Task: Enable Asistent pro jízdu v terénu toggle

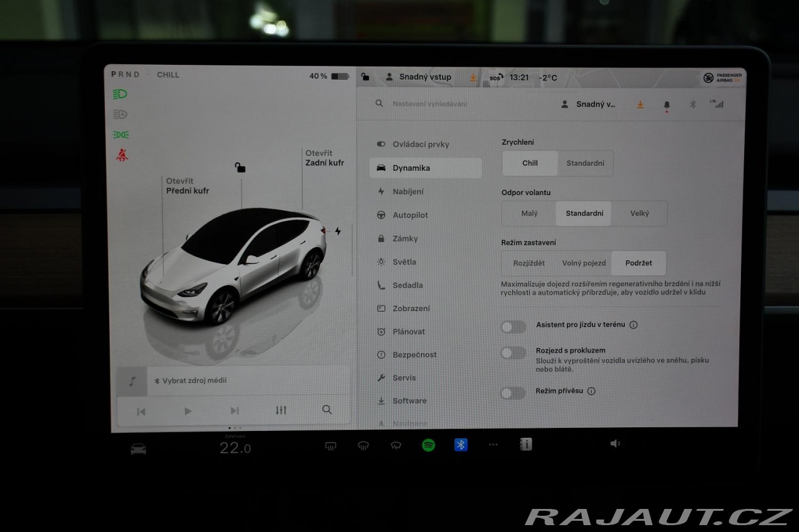Action: [x=513, y=327]
